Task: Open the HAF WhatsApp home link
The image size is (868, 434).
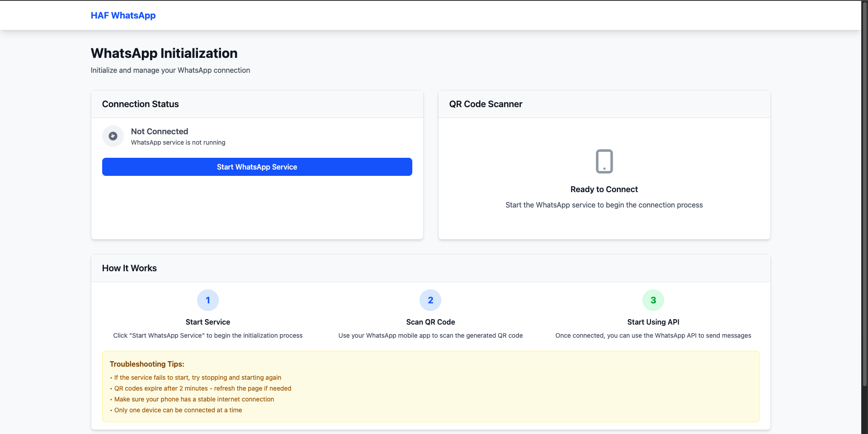Action: click(123, 15)
